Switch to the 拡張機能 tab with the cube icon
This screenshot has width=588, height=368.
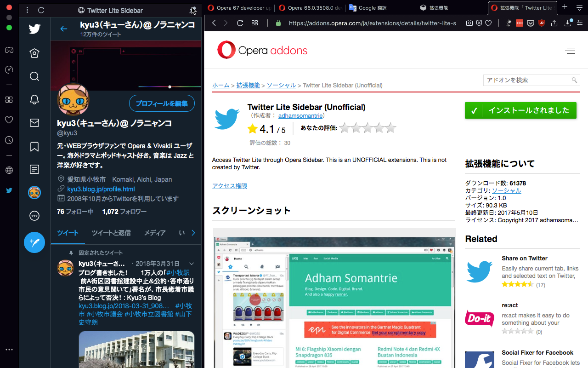click(x=452, y=8)
